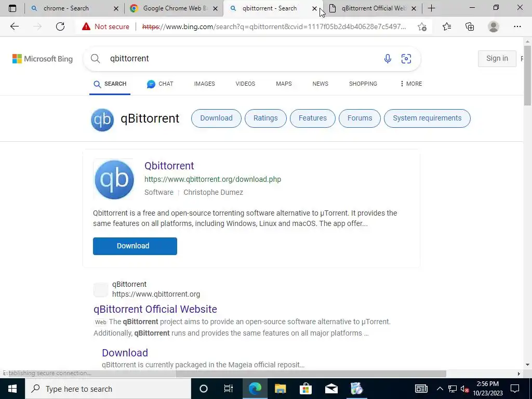
Task: Switch to qBittorrent Official Website tab
Action: tap(373, 8)
